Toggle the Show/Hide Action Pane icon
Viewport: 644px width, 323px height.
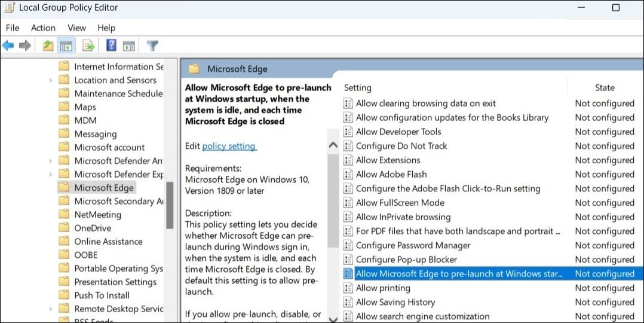(x=129, y=46)
